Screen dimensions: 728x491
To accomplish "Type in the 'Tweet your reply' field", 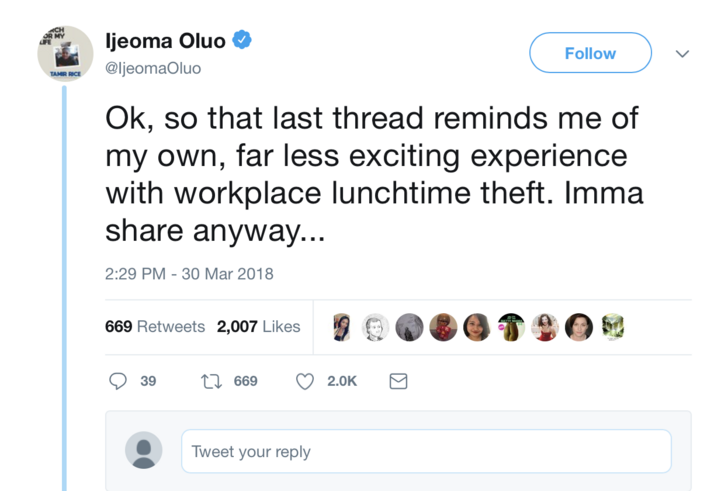I will [426, 451].
